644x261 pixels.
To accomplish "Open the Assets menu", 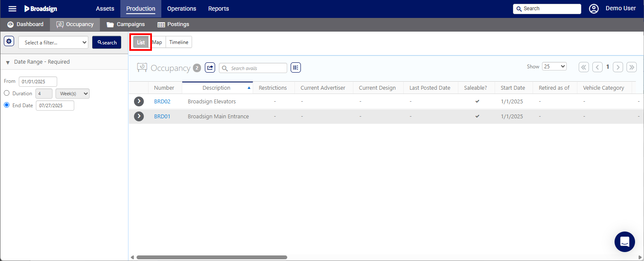I will click(x=105, y=9).
